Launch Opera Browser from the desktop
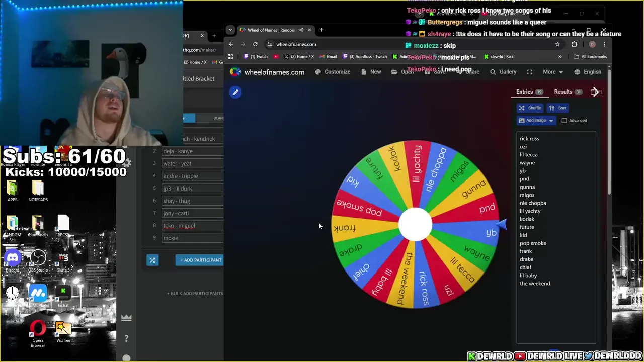This screenshot has width=644, height=362. (x=38, y=334)
